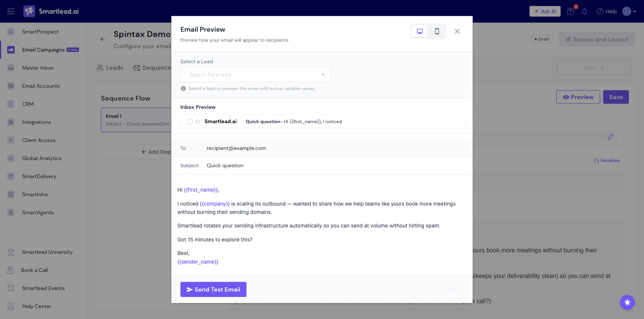Save the sequence

coord(616,97)
